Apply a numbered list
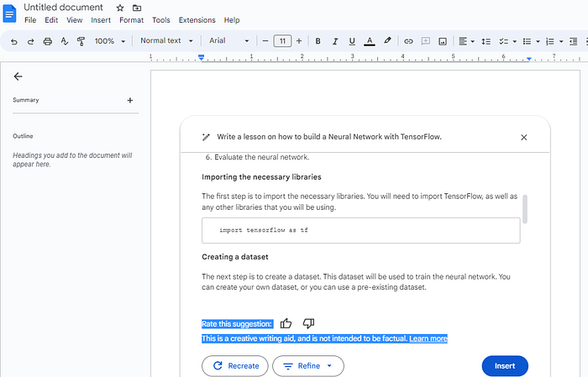This screenshot has width=588, height=377. point(549,41)
